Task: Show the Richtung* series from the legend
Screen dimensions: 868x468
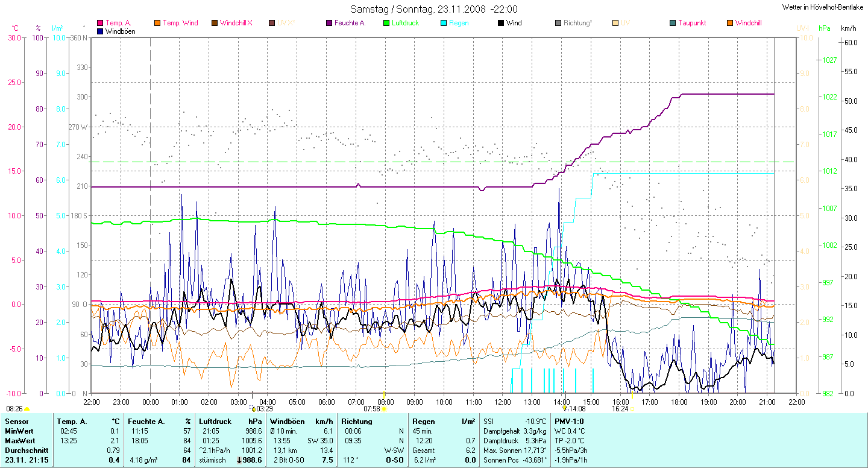Action: tap(577, 23)
